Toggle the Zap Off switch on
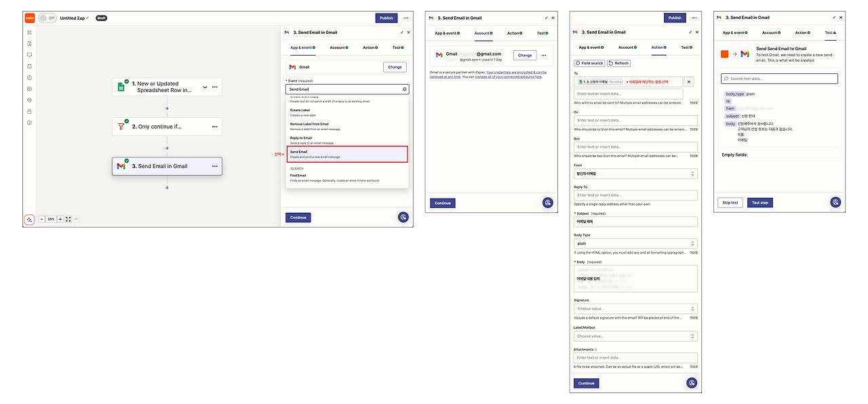Viewport: 868px width, 404px height. point(47,18)
